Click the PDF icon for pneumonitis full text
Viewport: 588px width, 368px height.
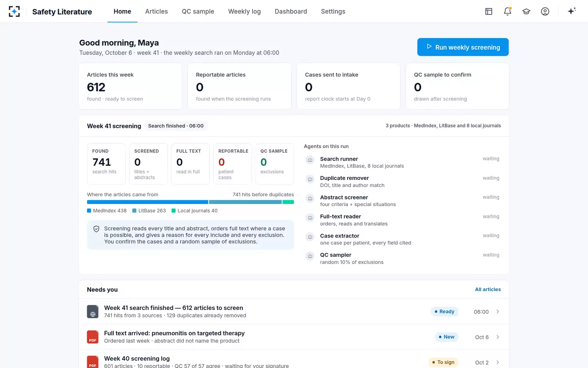(93, 337)
